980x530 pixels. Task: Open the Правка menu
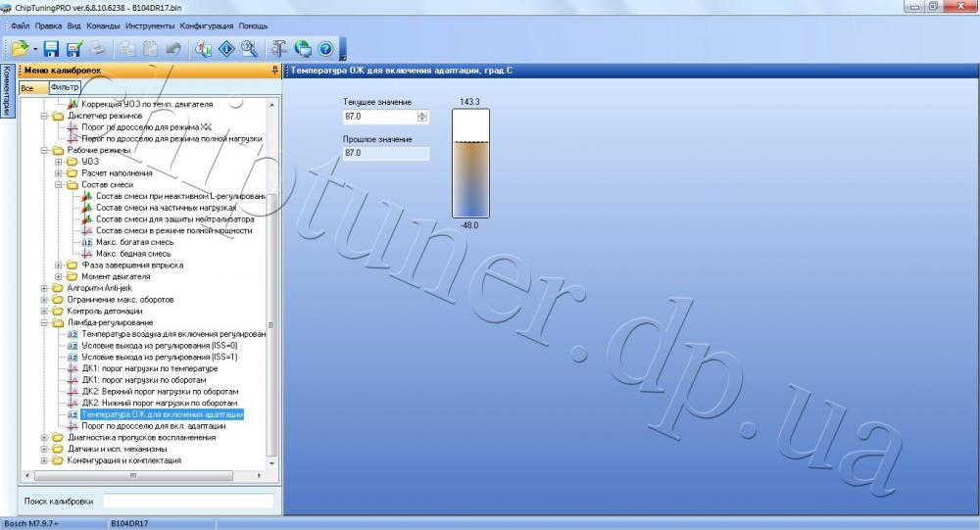(48, 25)
